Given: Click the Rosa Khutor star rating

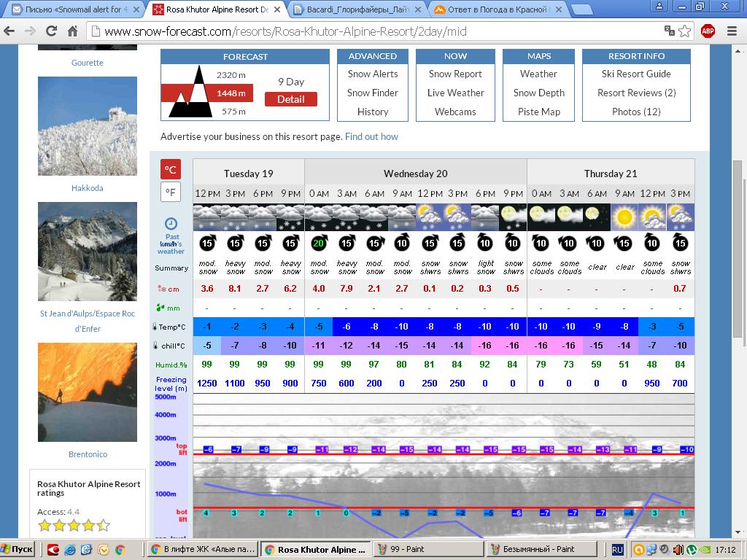Looking at the screenshot, I should point(74,526).
